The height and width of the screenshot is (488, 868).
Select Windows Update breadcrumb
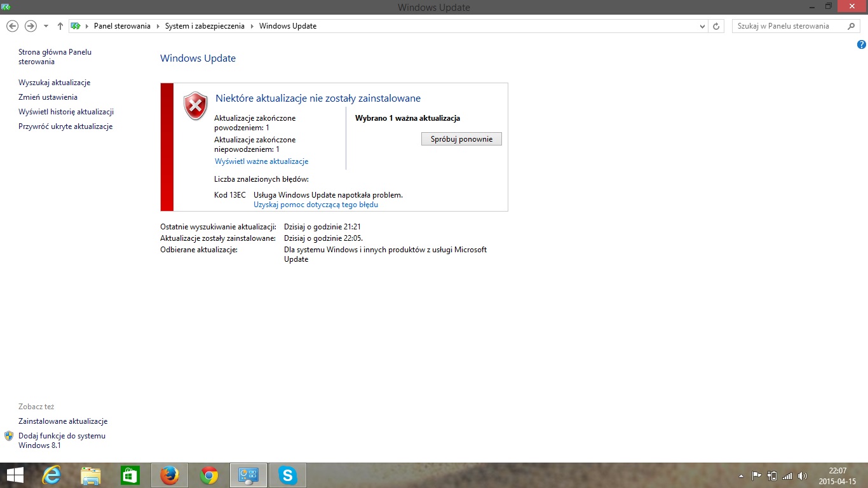(x=288, y=26)
